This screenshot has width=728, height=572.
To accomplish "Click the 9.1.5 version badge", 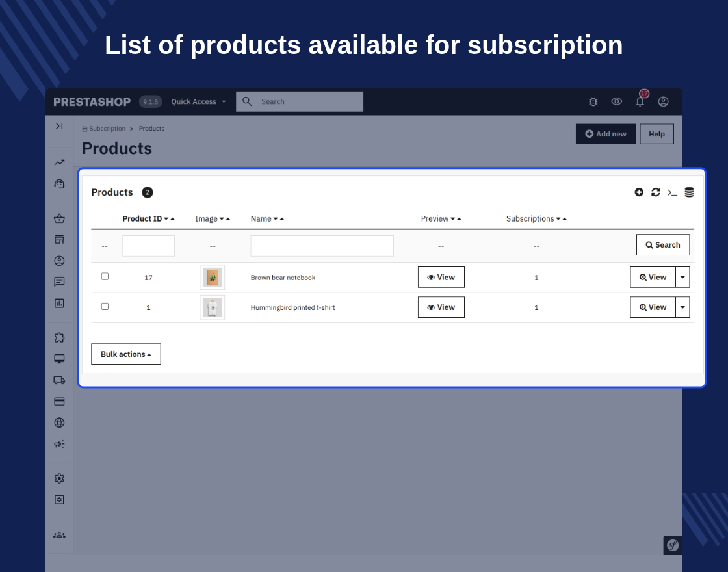I will coord(150,101).
